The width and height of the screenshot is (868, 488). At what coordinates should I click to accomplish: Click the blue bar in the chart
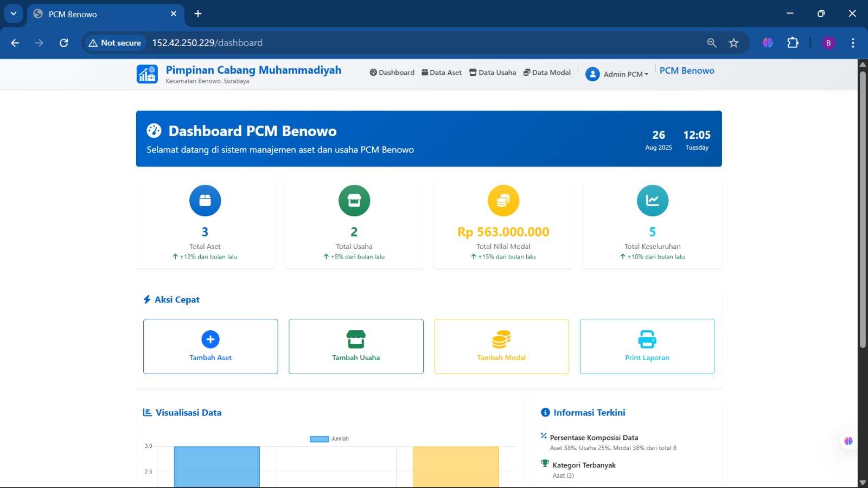click(217, 467)
